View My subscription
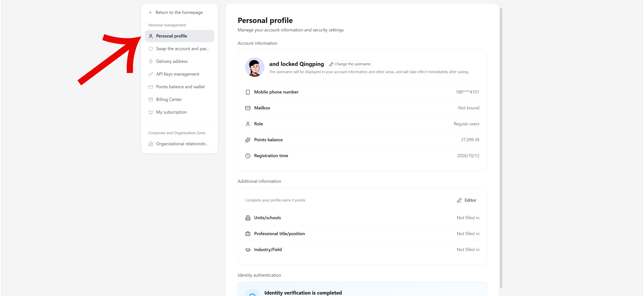Image resolution: width=644 pixels, height=296 pixels. 179,112
